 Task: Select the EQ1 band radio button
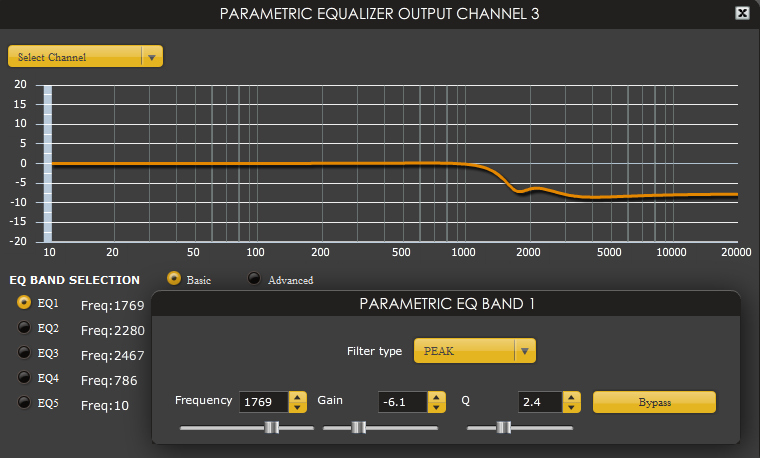point(24,302)
